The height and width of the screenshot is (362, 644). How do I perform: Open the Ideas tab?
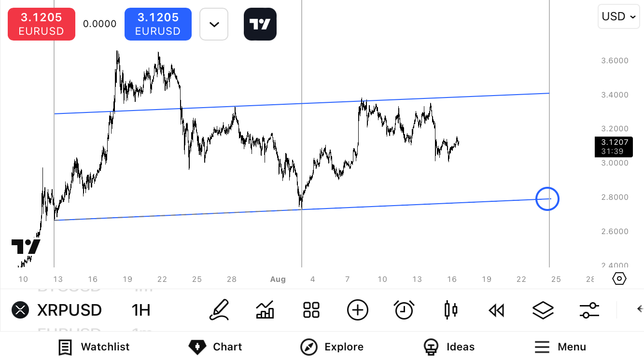pos(449,347)
